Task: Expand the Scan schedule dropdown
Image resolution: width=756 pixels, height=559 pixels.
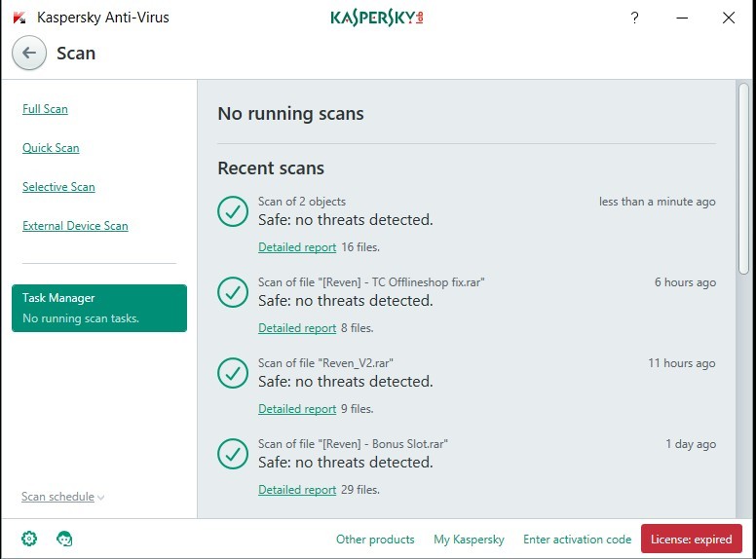Action: (62, 497)
